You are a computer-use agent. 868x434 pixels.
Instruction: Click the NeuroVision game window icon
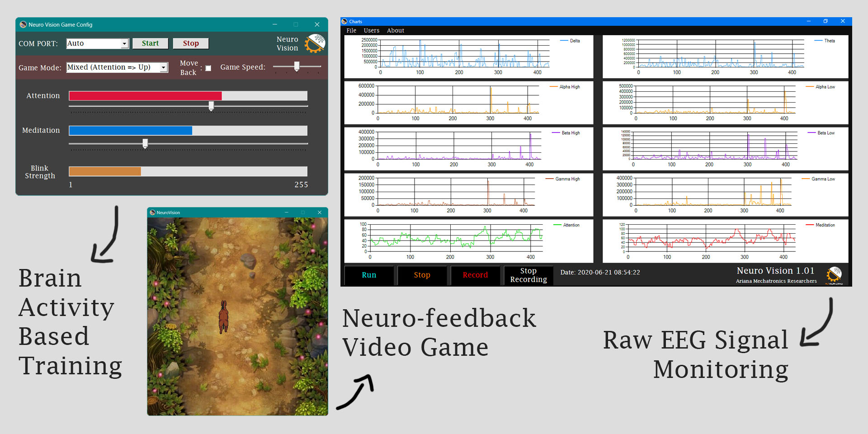pos(152,212)
